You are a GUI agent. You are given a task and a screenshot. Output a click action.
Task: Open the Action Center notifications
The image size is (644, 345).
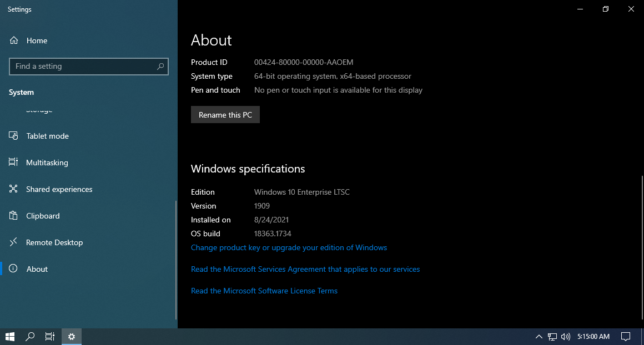(626, 337)
